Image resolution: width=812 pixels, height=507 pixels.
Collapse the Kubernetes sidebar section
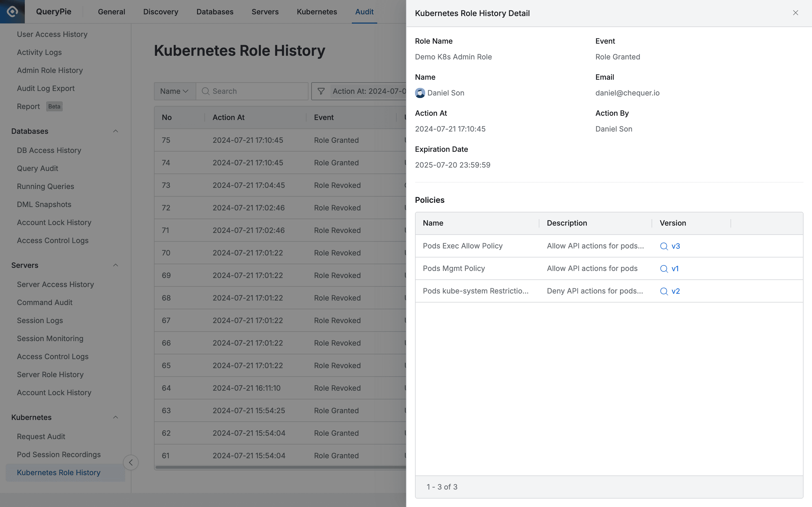click(115, 417)
